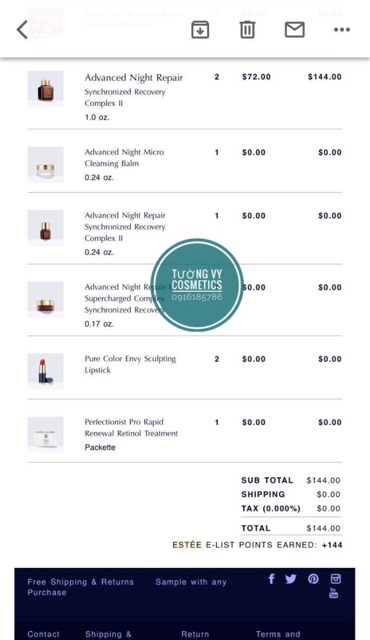Mark email unread via envelope icon

point(295,30)
